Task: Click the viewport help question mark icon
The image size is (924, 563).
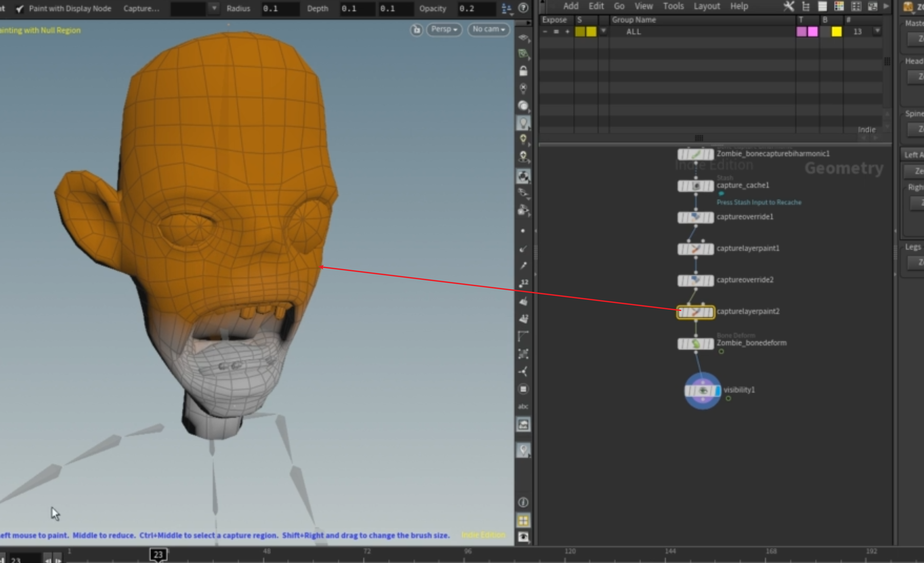Action: click(523, 8)
